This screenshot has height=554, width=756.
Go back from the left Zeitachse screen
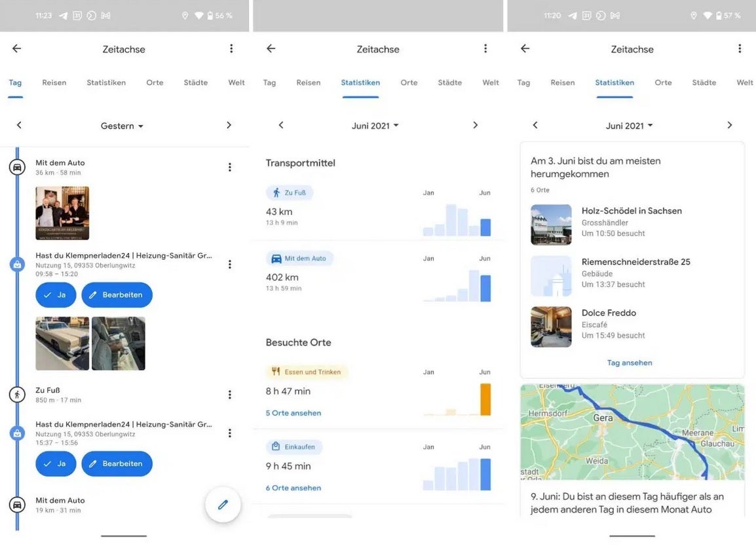[x=17, y=49]
